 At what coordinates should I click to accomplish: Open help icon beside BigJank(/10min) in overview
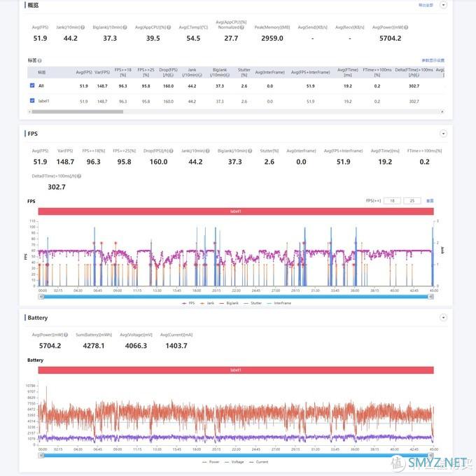coord(125,27)
